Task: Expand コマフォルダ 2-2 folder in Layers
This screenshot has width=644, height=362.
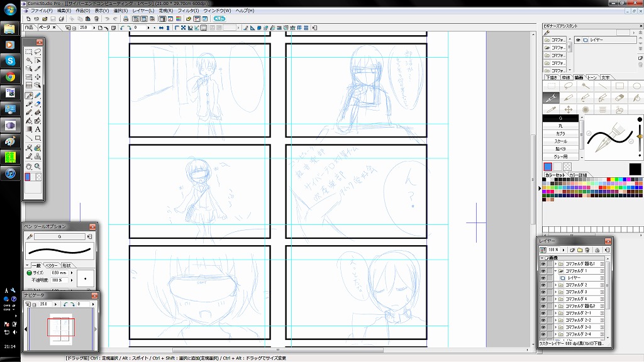Action: point(556,320)
